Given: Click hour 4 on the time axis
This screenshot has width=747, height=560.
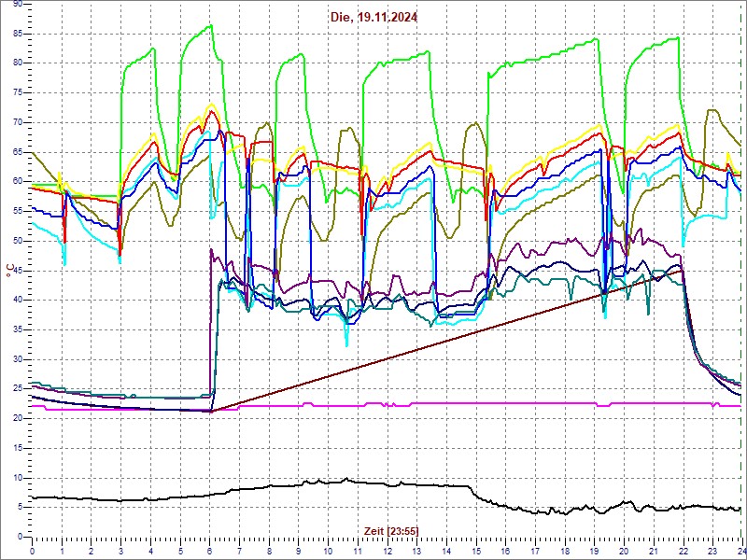Looking at the screenshot, I should coord(150,551).
